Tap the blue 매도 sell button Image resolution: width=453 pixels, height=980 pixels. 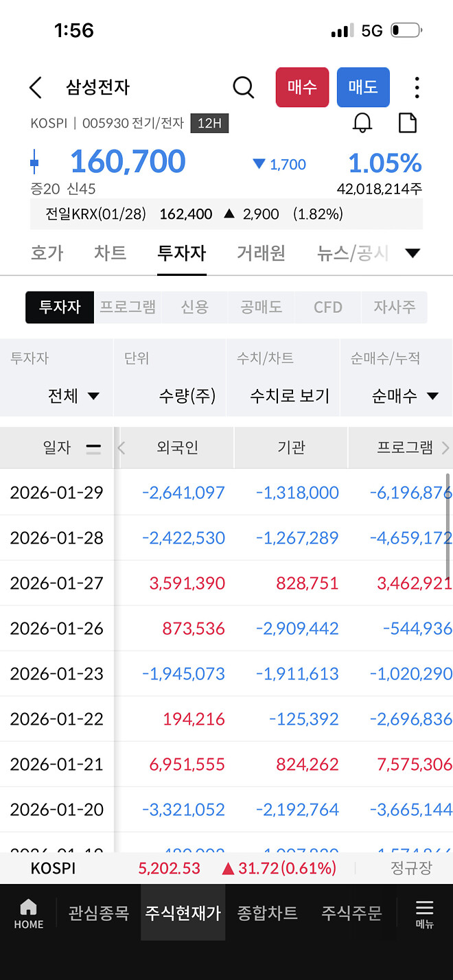click(363, 87)
